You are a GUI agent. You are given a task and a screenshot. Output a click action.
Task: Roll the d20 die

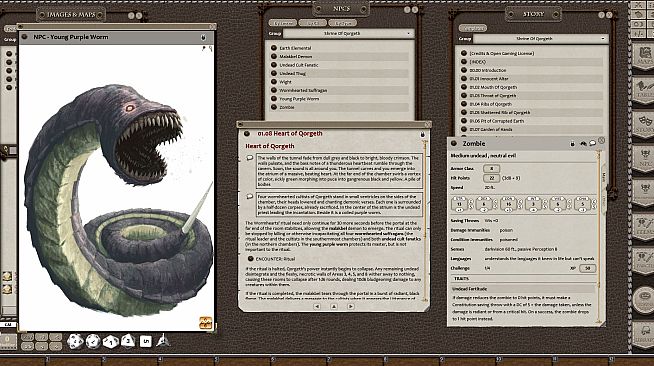click(75, 341)
